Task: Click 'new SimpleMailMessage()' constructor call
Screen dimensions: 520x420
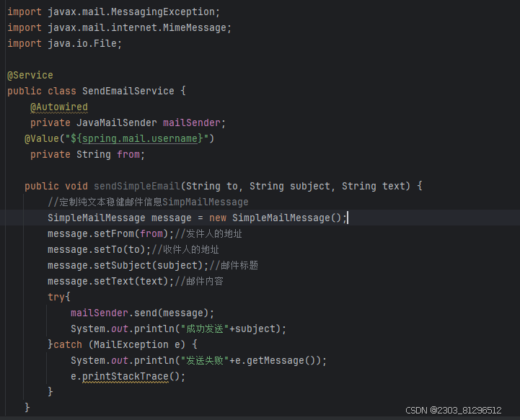Action: tap(277, 218)
